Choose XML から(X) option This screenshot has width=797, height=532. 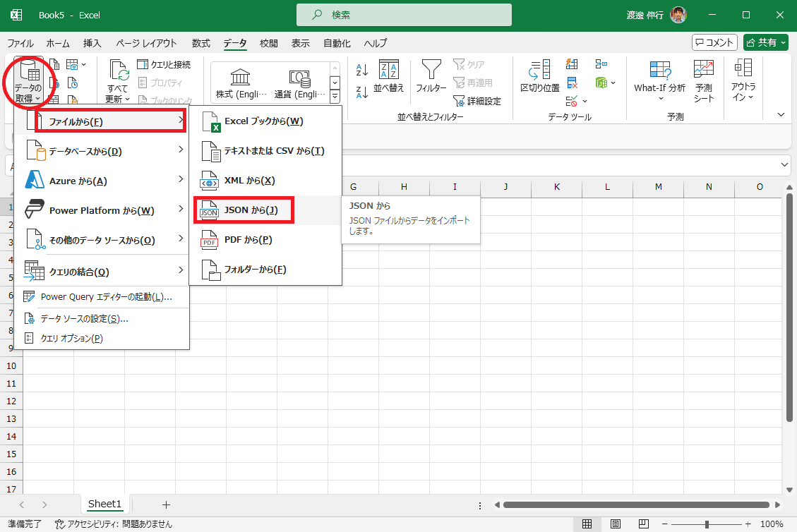click(x=265, y=181)
